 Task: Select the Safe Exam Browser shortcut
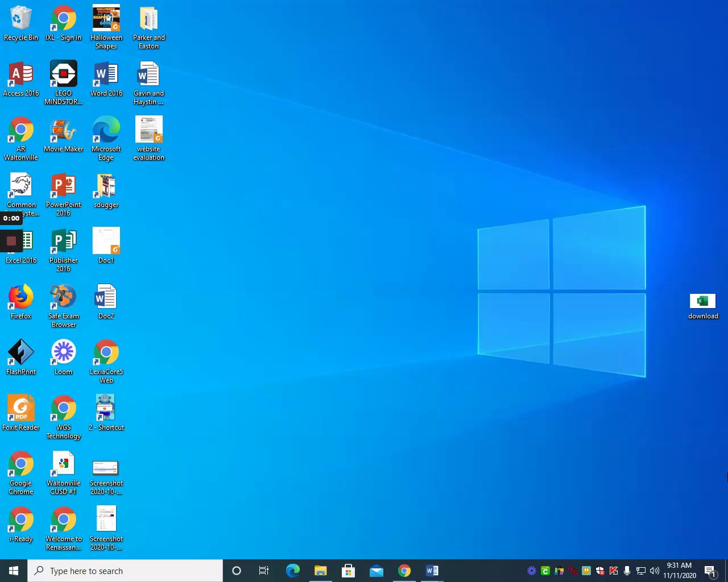64,306
